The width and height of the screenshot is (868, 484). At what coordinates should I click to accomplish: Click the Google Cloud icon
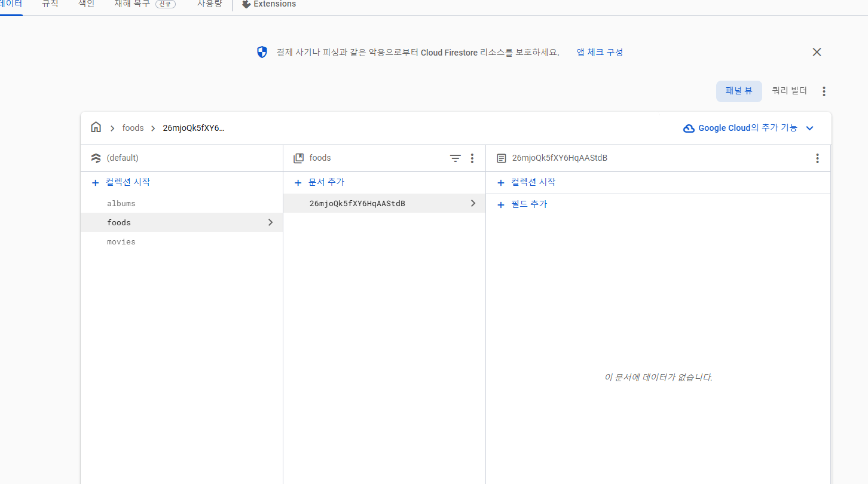689,128
